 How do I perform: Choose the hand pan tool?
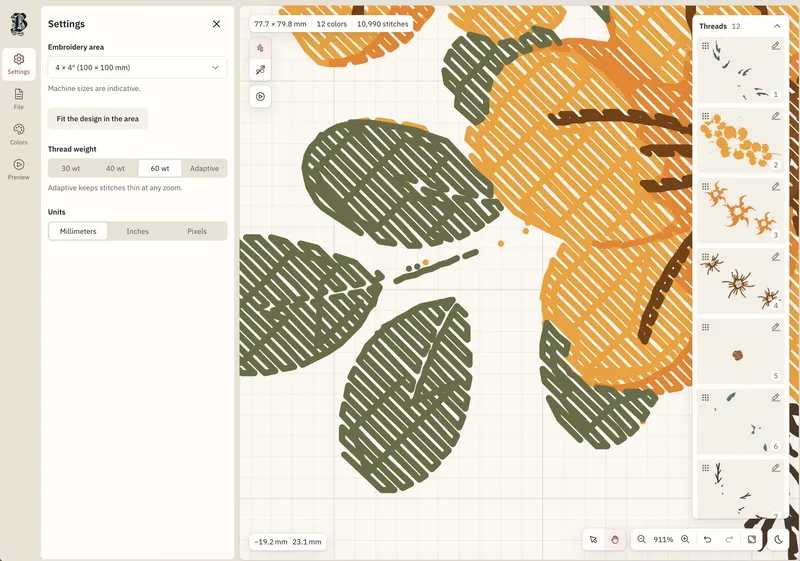[615, 540]
